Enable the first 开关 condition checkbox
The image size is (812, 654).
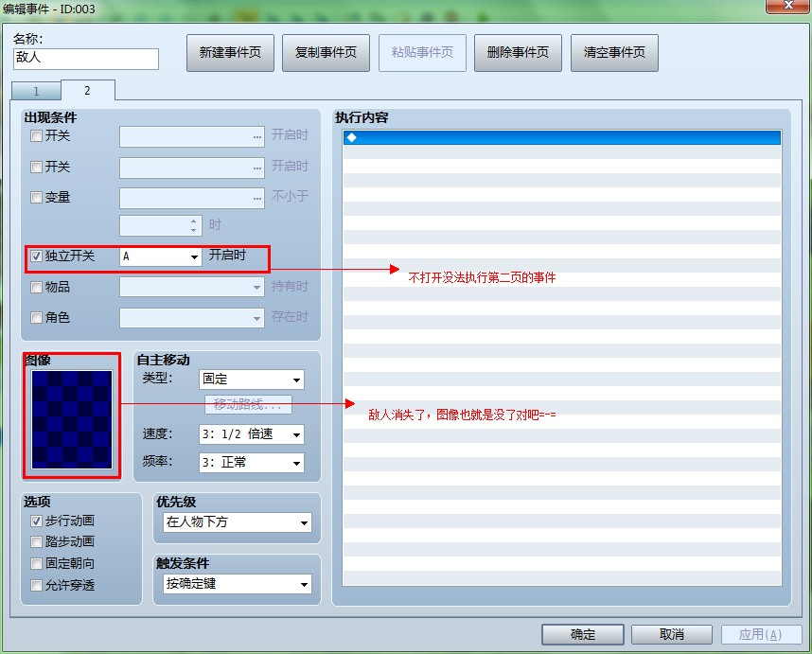[x=36, y=136]
